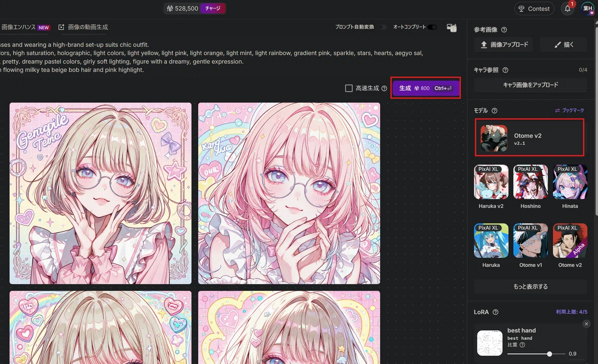The image size is (598, 364).
Task: Switch to 画像エンハンス tab
Action: 25,27
